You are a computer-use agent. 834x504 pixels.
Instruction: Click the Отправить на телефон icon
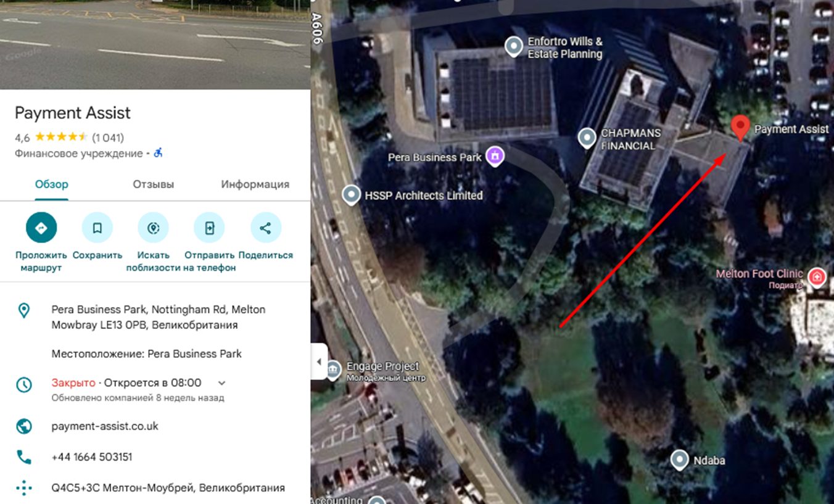[210, 228]
